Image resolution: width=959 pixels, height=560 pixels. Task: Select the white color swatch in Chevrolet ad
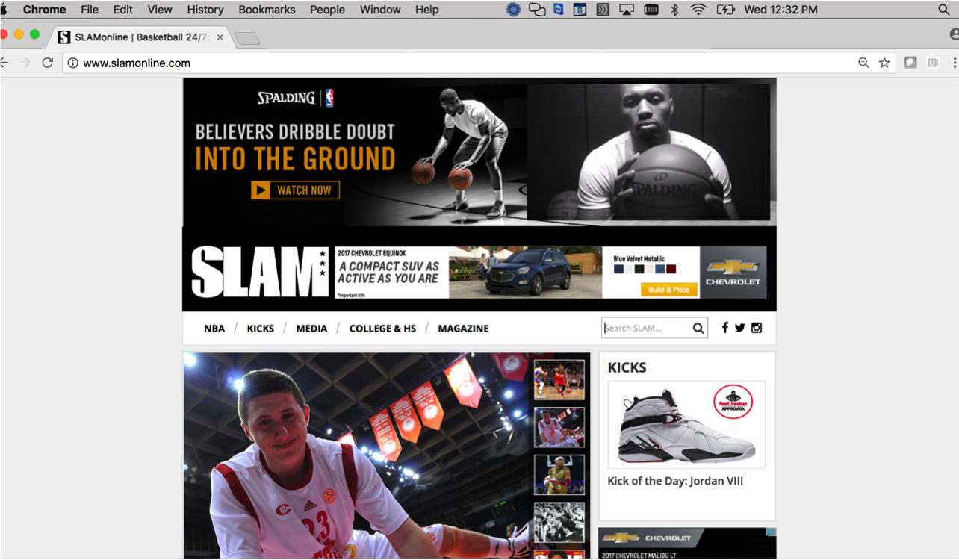pyautogui.click(x=629, y=269)
